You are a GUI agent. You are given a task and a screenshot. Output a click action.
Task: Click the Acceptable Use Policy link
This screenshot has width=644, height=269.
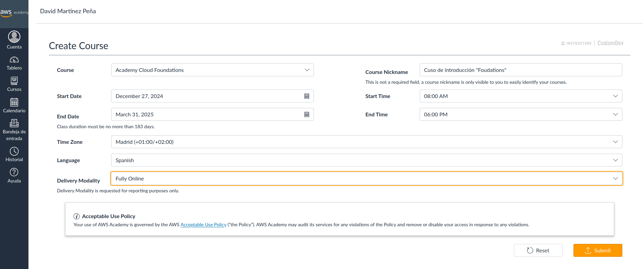203,225
